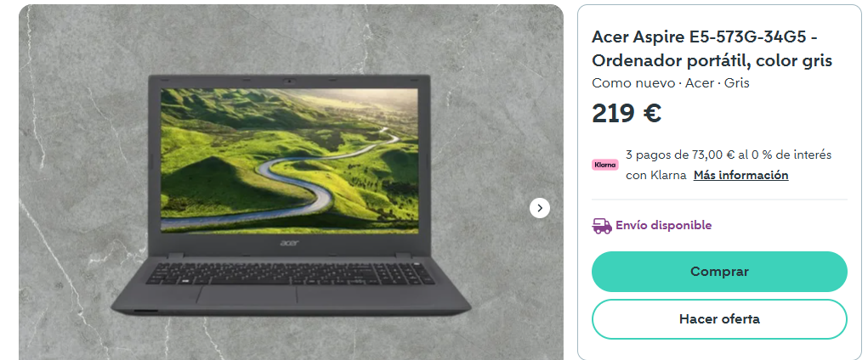Click the acer logo on laptop bezel
The image size is (868, 360).
[289, 243]
